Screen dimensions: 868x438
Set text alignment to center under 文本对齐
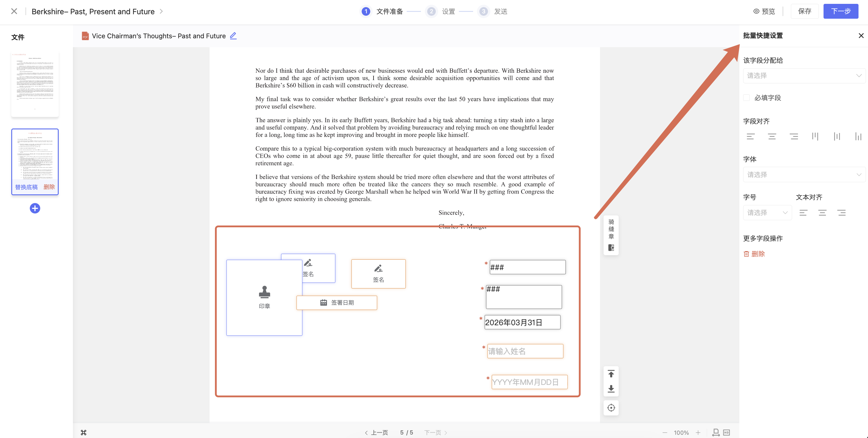pos(822,213)
